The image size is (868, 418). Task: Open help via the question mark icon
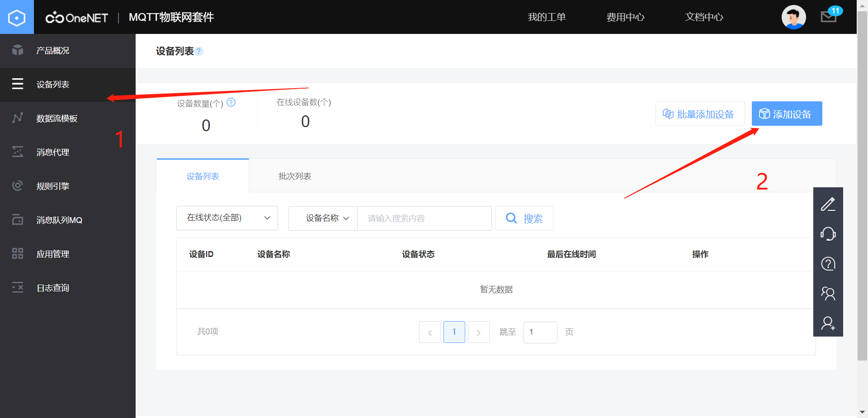828,264
